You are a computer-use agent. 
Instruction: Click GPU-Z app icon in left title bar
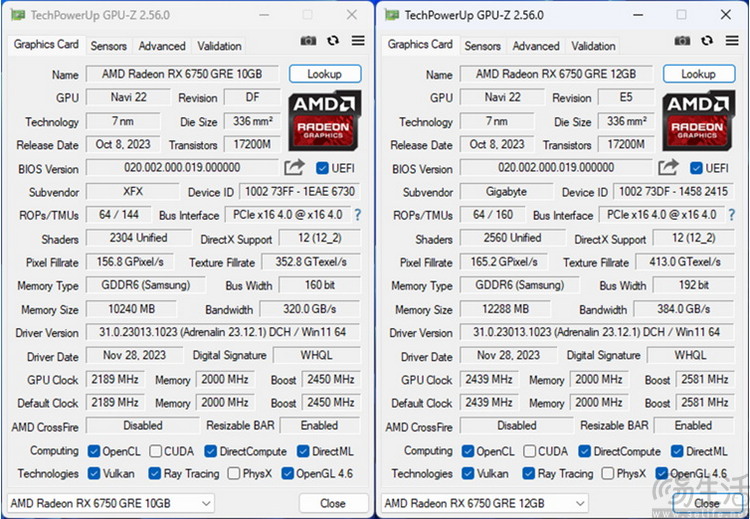point(18,15)
